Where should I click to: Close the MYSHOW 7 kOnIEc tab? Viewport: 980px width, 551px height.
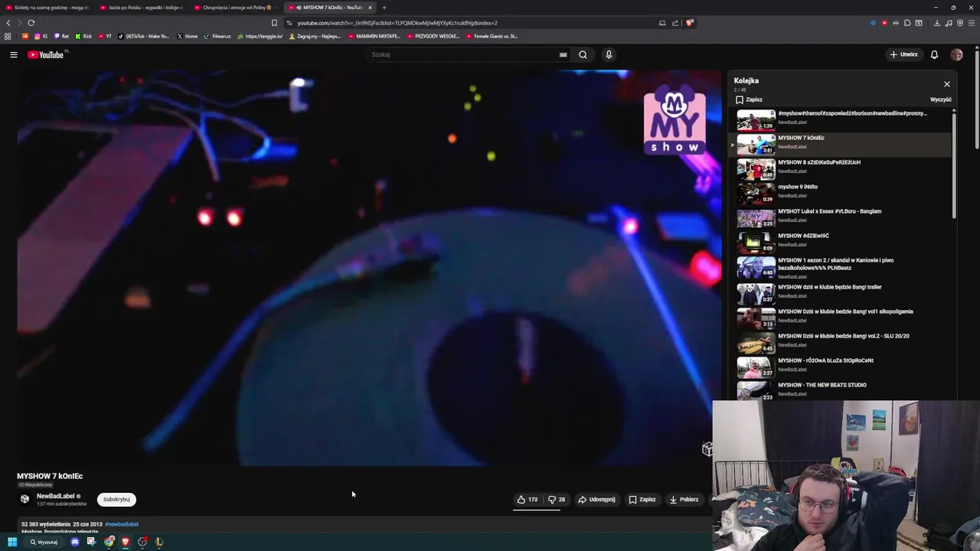370,8
